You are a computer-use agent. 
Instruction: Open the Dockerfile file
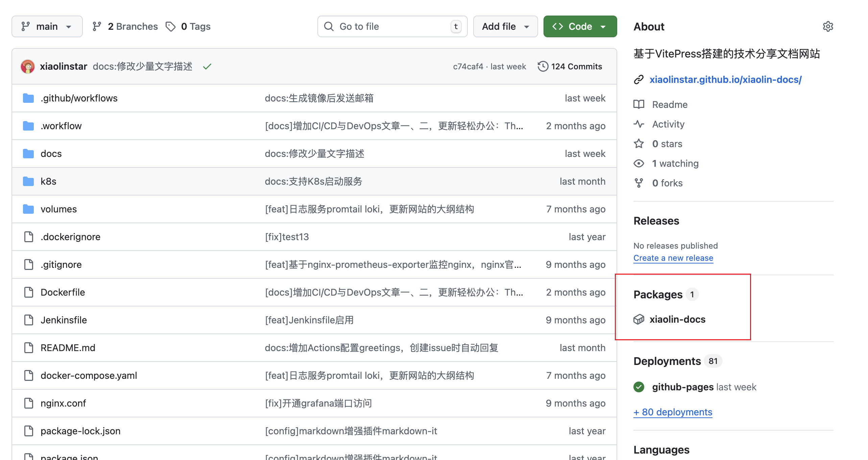pyautogui.click(x=63, y=292)
